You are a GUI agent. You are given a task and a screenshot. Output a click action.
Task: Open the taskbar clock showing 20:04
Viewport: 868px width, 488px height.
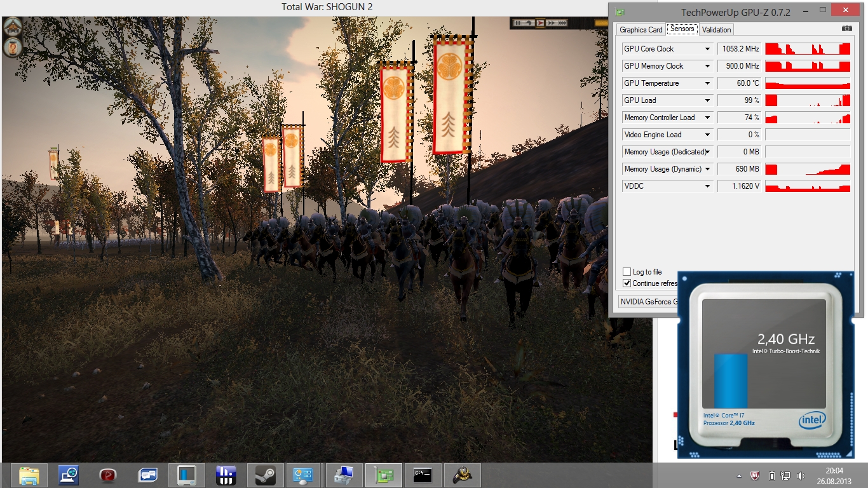(834, 475)
